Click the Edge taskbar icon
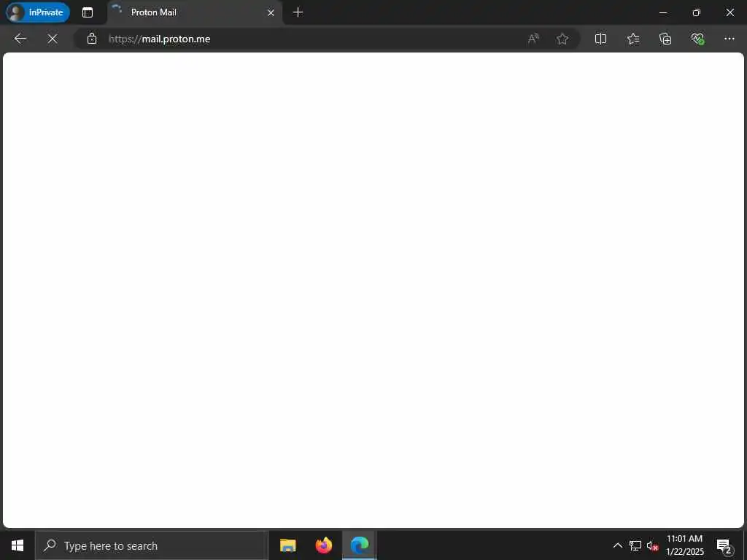Screen dimensions: 747x560 click(360, 545)
